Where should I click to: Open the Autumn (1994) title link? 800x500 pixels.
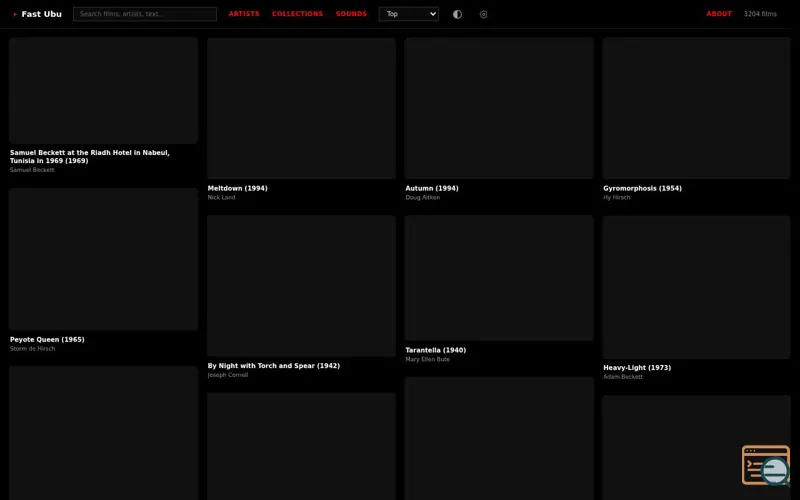pos(432,188)
